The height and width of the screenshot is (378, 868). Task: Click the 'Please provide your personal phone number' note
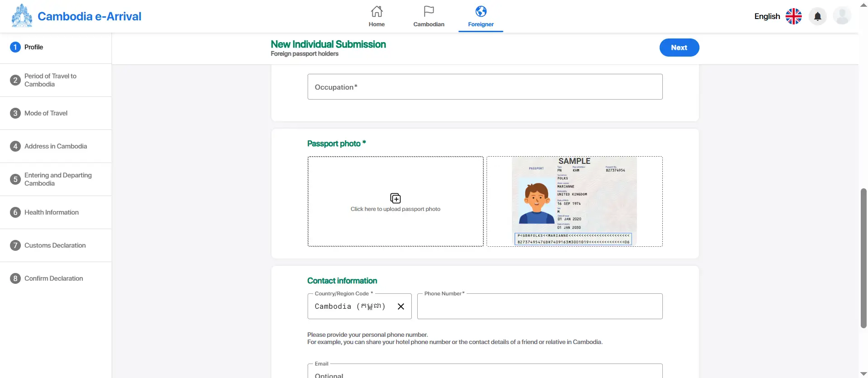click(x=367, y=335)
